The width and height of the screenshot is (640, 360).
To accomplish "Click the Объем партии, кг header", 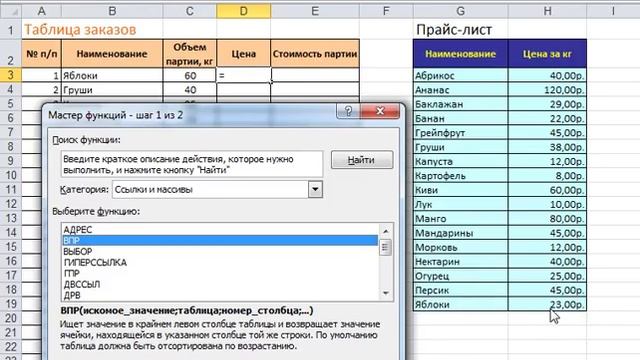I will pyautogui.click(x=190, y=53).
